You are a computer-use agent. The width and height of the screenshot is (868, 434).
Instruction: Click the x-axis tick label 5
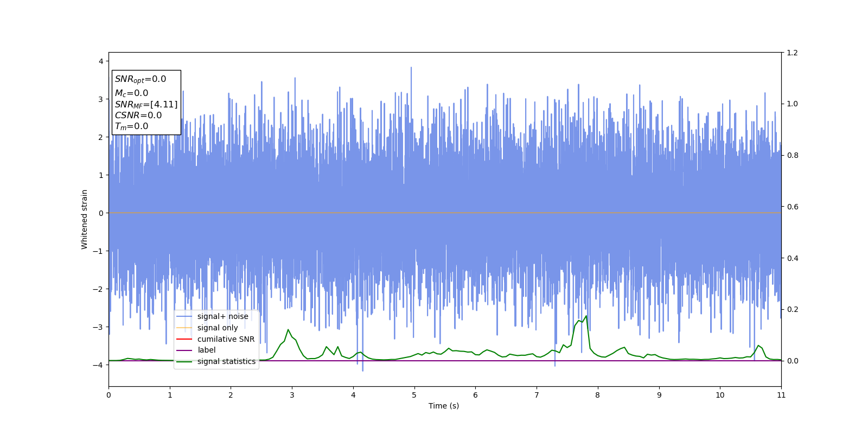(x=414, y=395)
